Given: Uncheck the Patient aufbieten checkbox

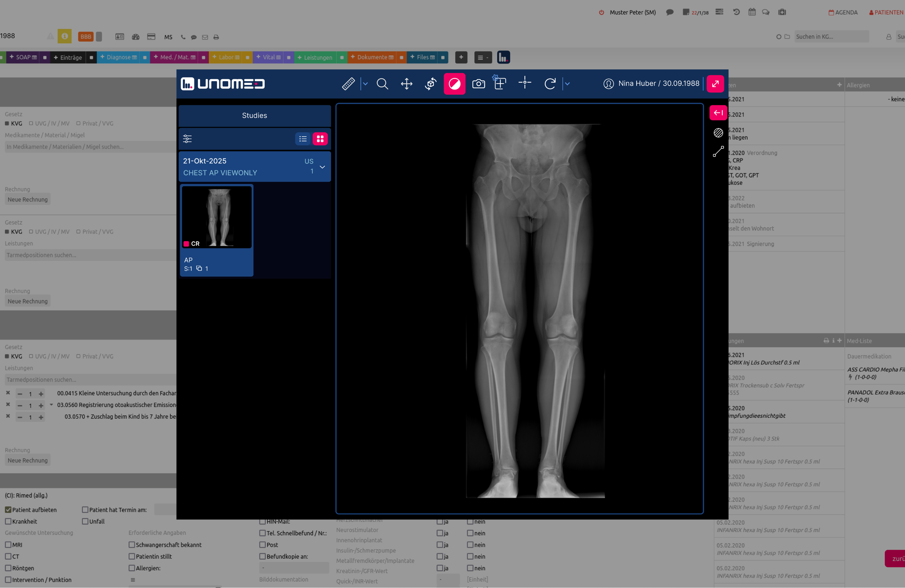Looking at the screenshot, I should click(8, 510).
